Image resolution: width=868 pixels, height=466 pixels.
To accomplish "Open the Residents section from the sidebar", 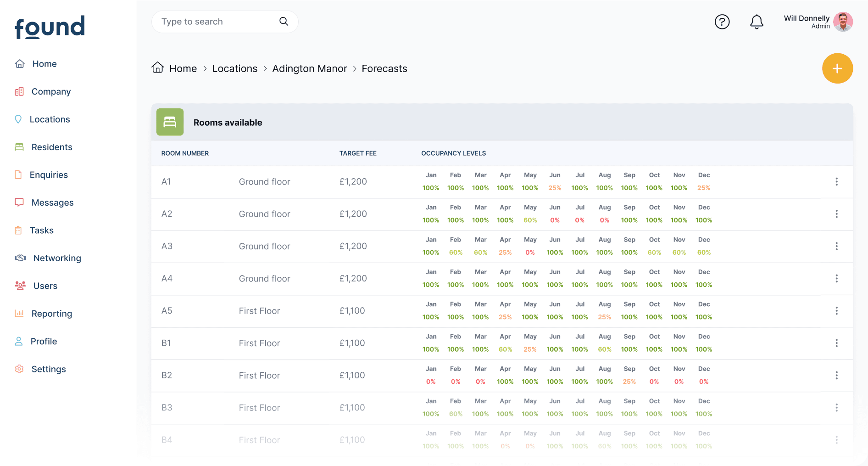I will (x=19, y=147).
